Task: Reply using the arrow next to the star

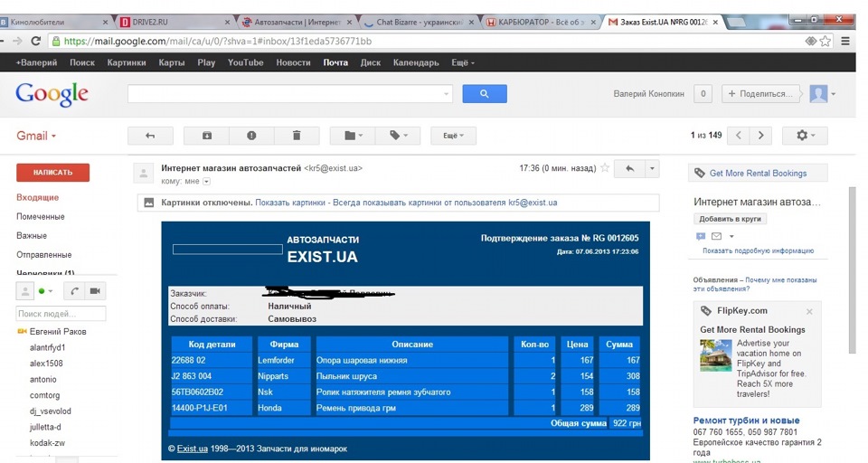Action: (x=630, y=169)
